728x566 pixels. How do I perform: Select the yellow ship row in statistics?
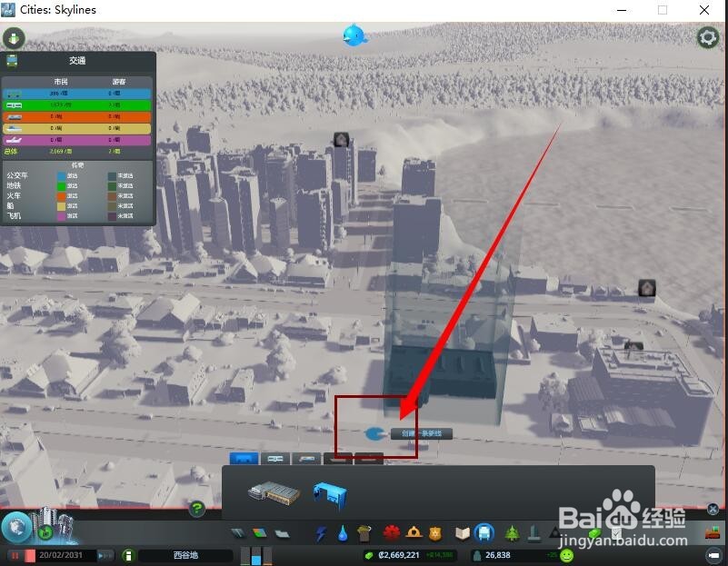click(77, 128)
